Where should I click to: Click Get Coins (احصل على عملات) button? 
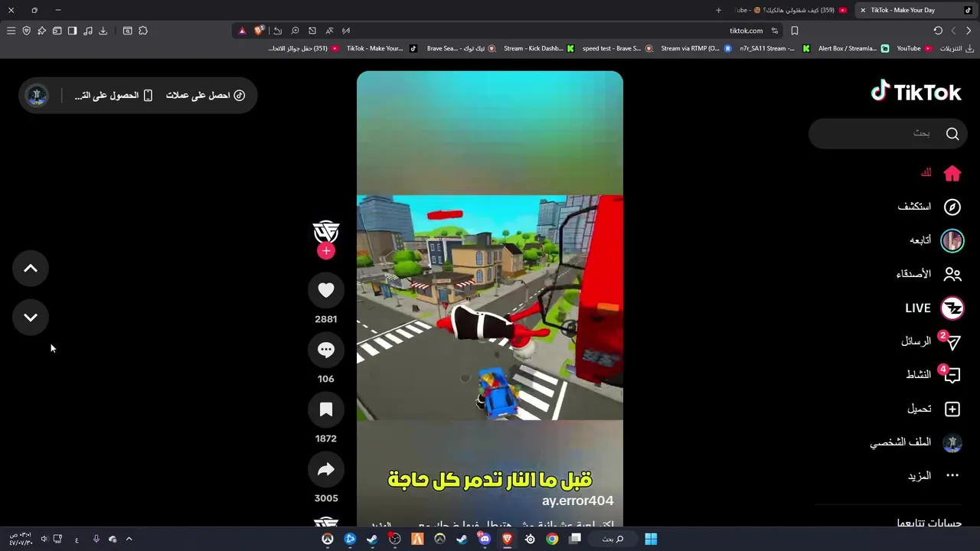(x=205, y=96)
